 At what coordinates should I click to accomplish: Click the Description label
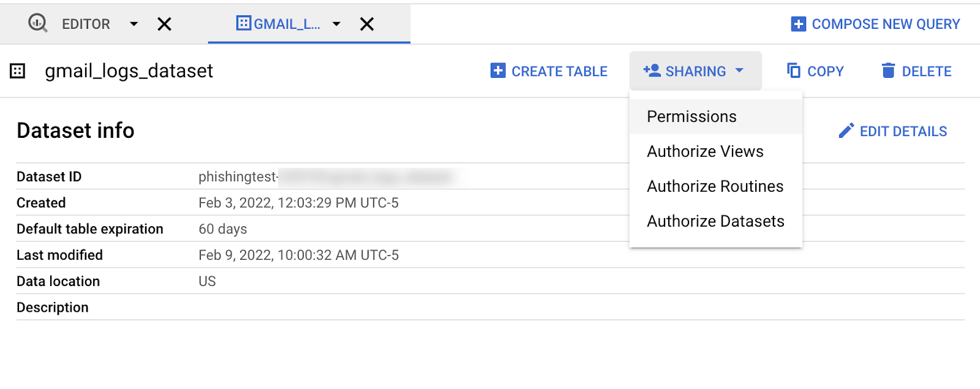point(53,308)
